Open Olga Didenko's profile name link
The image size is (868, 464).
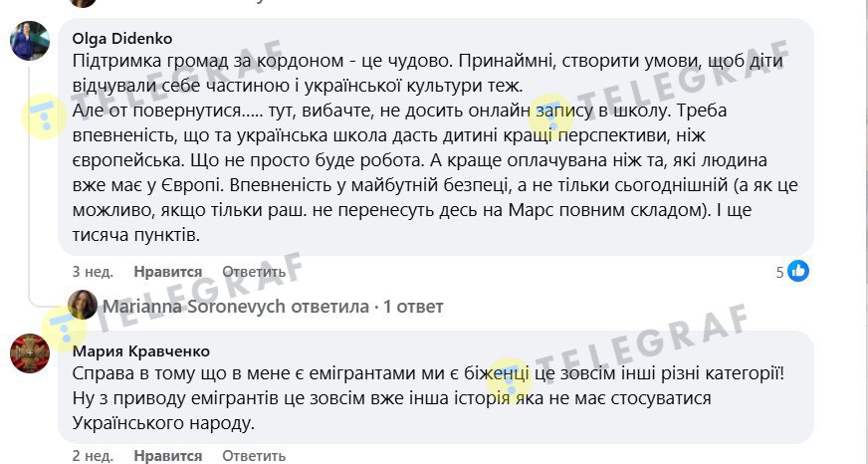coord(122,39)
